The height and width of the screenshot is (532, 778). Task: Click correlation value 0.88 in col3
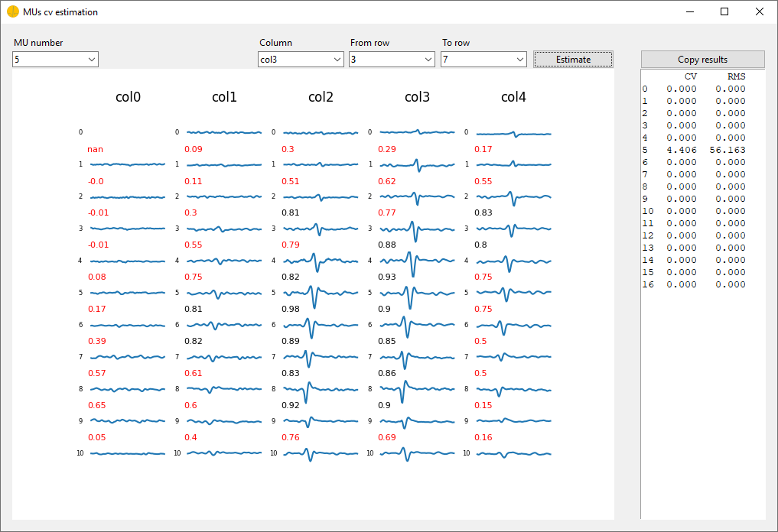pyautogui.click(x=387, y=245)
